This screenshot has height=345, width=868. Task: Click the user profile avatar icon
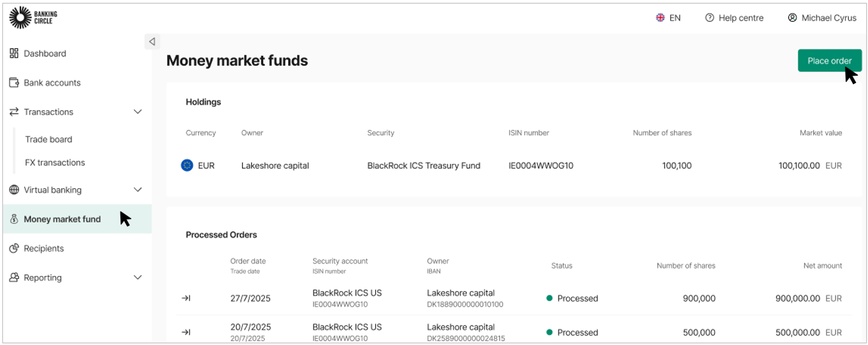pos(792,18)
